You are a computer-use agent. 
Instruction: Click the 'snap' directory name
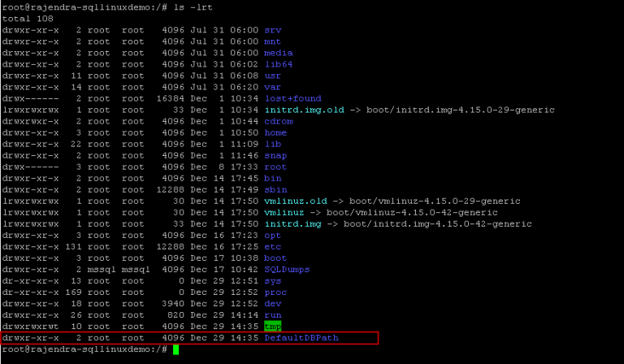[x=275, y=155]
